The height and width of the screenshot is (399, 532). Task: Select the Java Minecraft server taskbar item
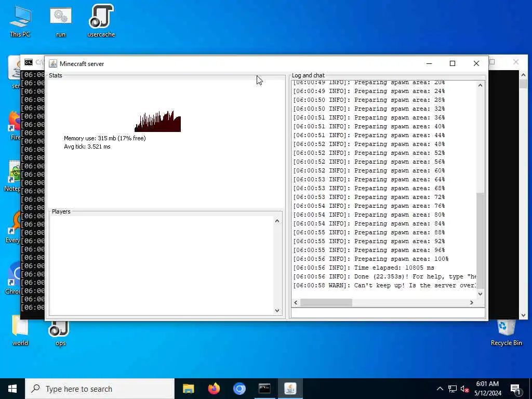[x=290, y=389]
